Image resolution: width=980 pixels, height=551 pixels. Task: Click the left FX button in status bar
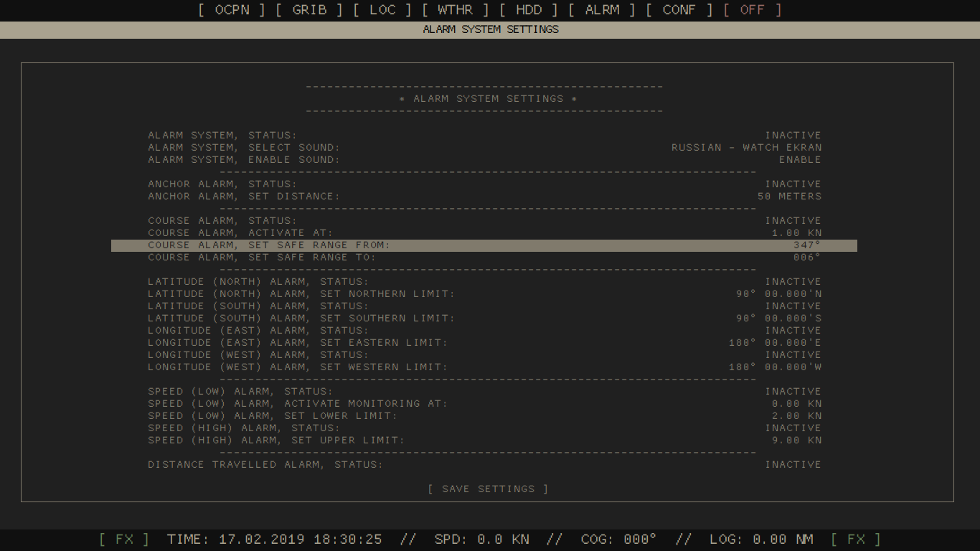coord(124,540)
